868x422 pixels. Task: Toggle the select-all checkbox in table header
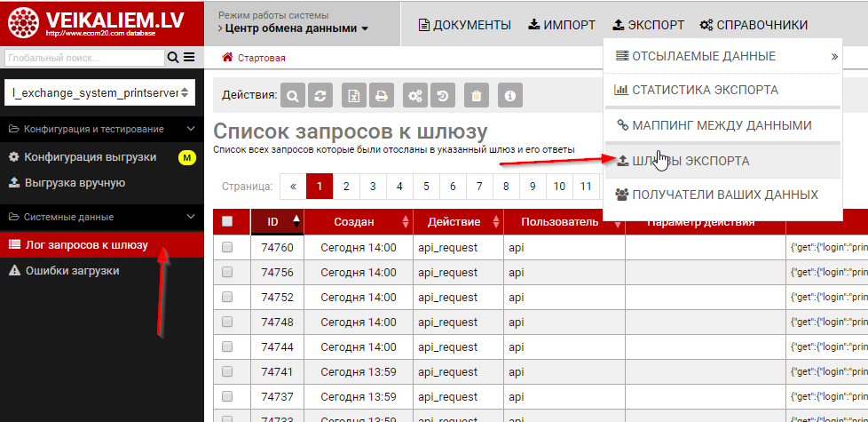(x=227, y=221)
